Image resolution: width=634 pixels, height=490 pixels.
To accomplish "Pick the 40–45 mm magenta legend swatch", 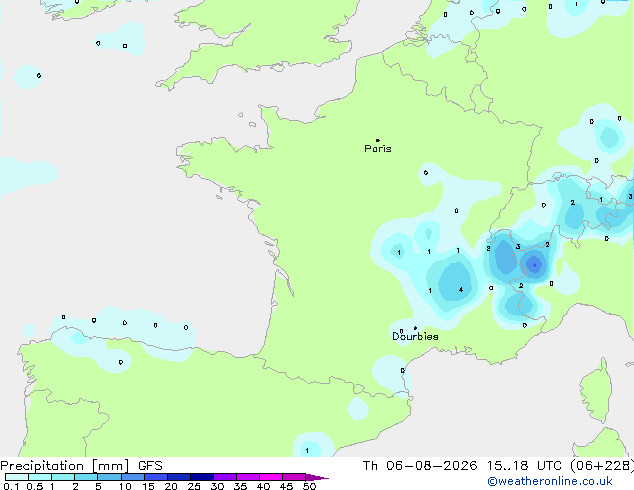I will coord(271,477).
